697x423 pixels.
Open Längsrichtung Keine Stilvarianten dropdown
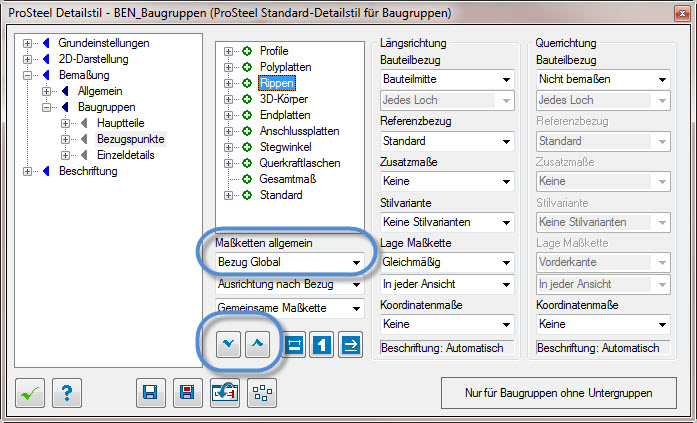tap(447, 222)
